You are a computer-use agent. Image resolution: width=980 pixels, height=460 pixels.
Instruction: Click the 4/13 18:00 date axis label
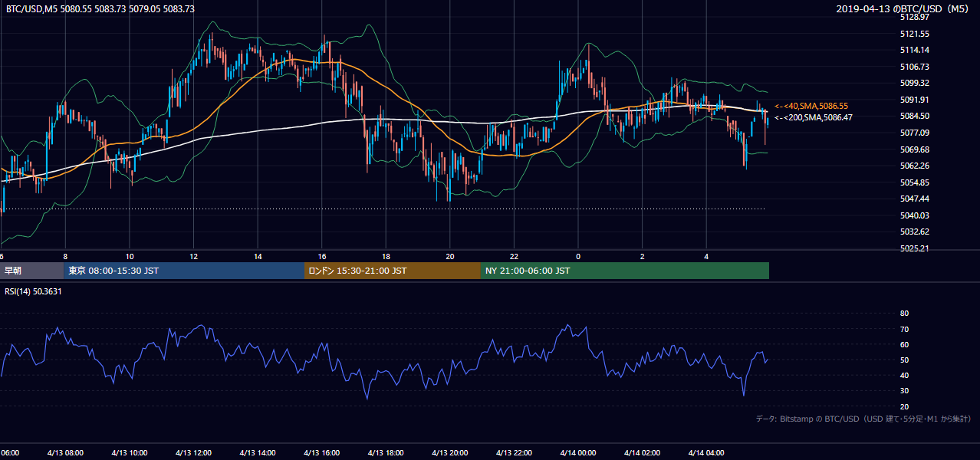(x=386, y=453)
